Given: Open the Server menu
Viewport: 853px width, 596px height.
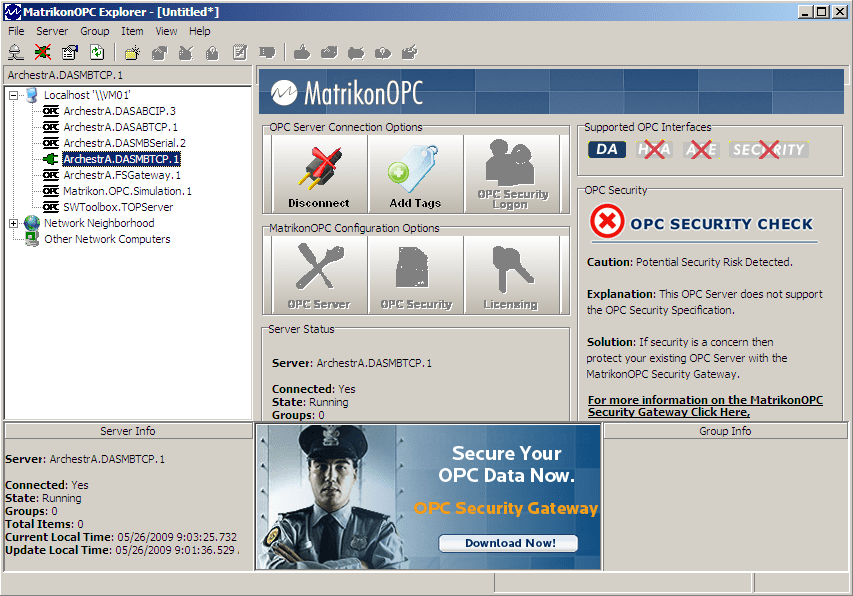Looking at the screenshot, I should (x=52, y=31).
